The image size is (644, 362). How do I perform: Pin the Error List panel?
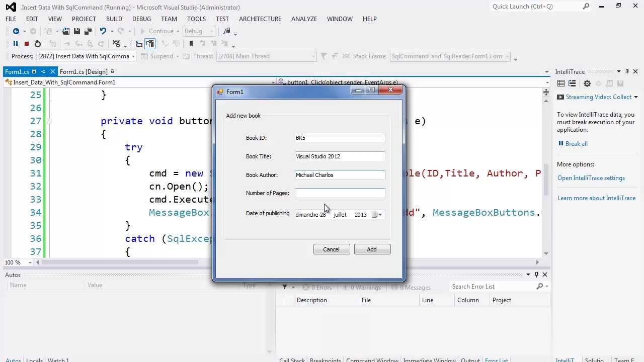coord(536,275)
